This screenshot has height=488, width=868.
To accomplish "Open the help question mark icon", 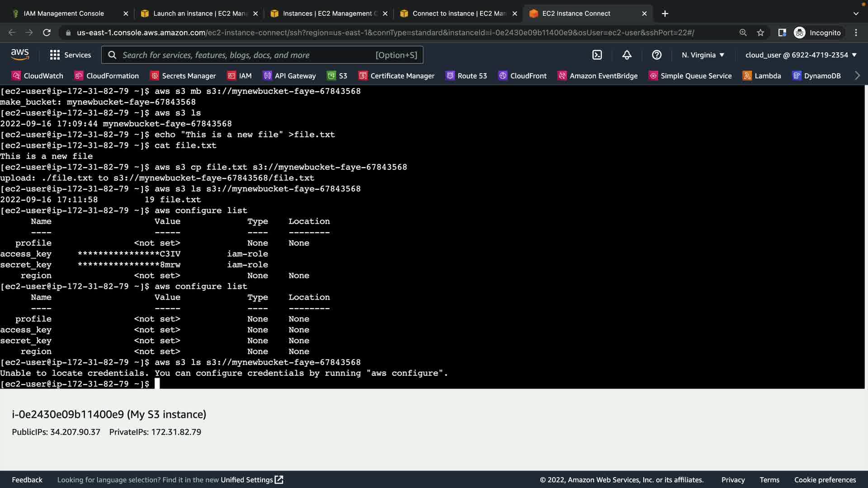I will coord(656,55).
